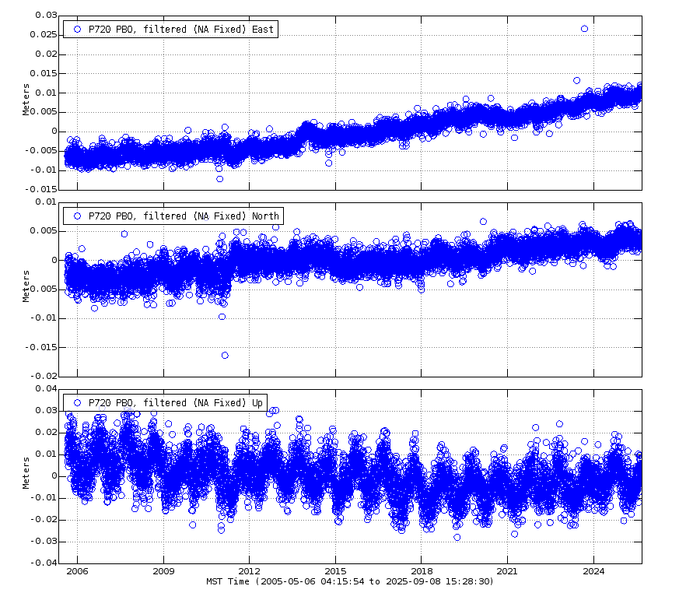
Task: Click the Up legend label 'P720 PBO, filtered (NA Fixed) Up'
Action: pyautogui.click(x=176, y=403)
